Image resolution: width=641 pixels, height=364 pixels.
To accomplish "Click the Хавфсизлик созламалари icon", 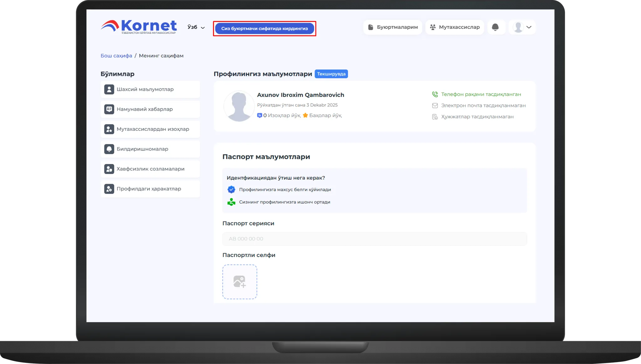I will [x=109, y=169].
